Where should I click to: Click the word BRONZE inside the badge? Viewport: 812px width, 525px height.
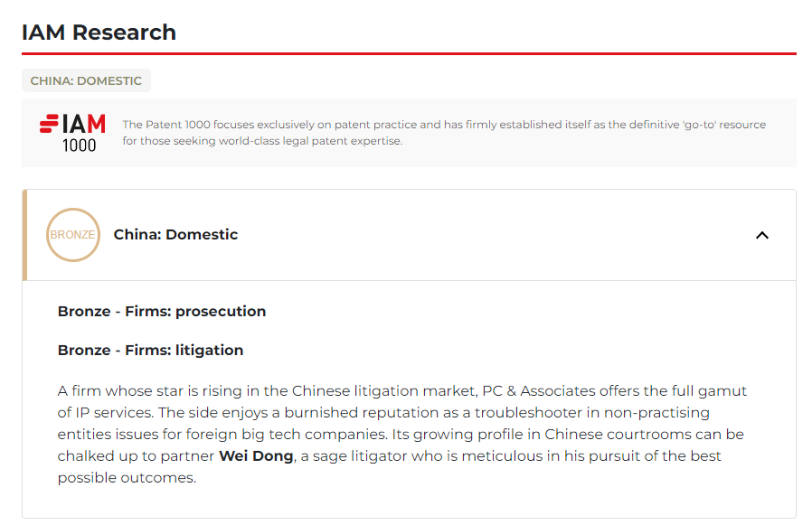click(x=73, y=235)
